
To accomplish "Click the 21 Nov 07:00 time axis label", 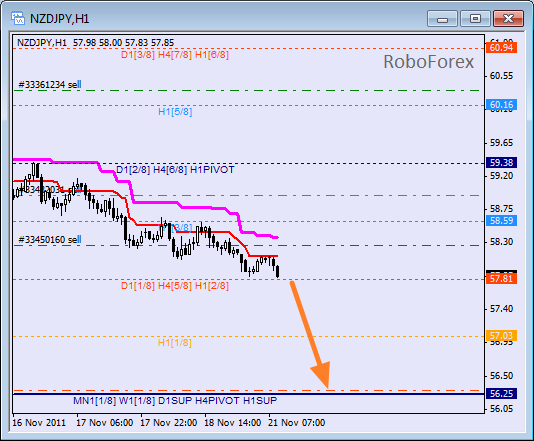I will tap(296, 423).
